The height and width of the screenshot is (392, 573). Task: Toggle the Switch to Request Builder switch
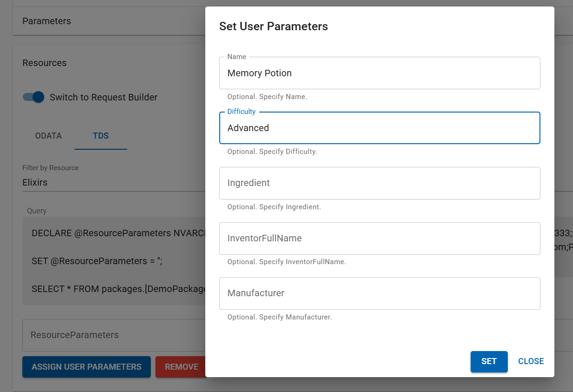pyautogui.click(x=34, y=97)
